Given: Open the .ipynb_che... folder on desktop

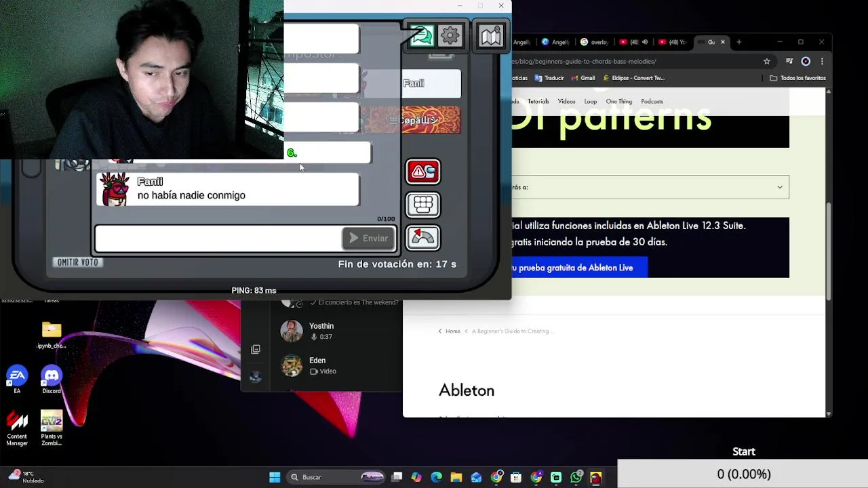Looking at the screenshot, I should 52,335.
